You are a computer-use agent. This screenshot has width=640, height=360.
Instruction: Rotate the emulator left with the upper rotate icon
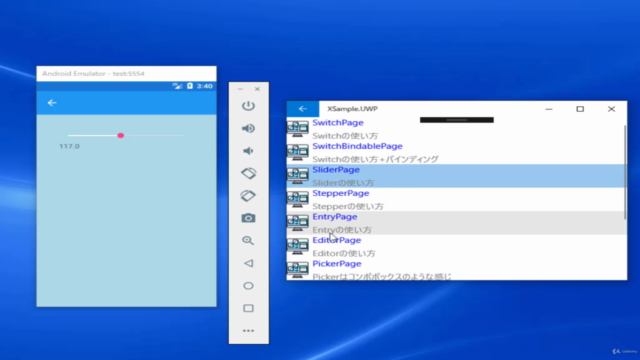pyautogui.click(x=248, y=173)
